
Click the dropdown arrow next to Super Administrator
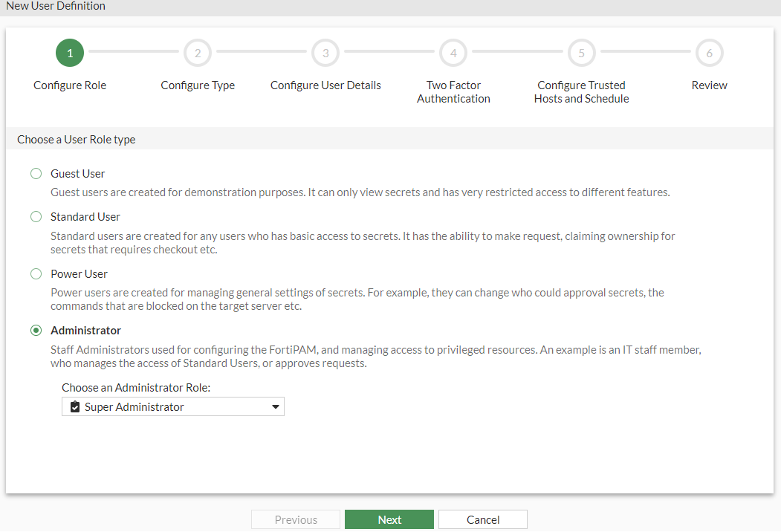pyautogui.click(x=275, y=406)
